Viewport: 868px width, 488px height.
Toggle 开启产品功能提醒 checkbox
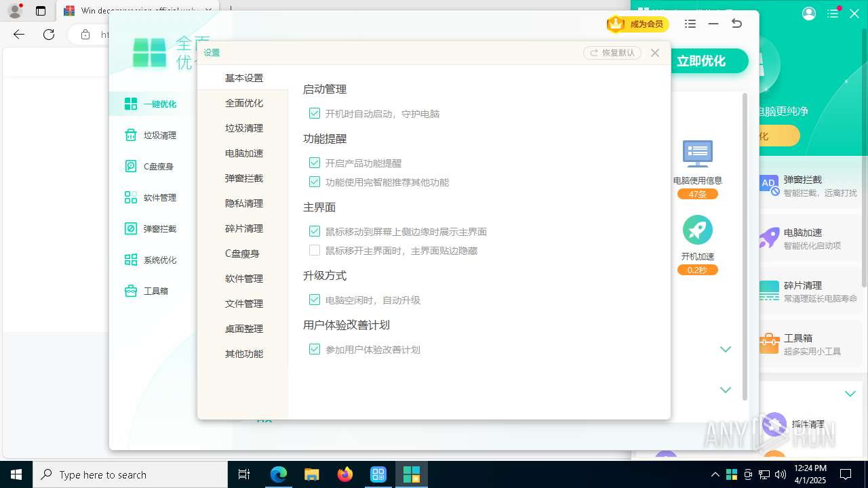[315, 163]
